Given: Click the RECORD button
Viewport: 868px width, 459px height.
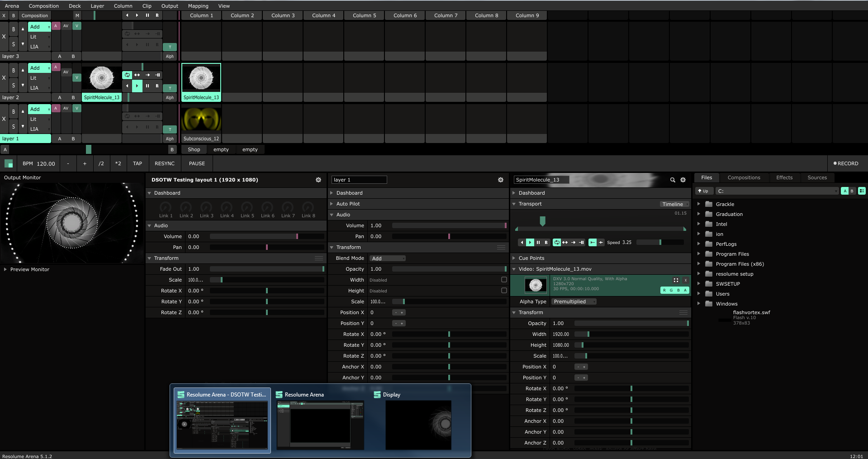Looking at the screenshot, I should [845, 164].
